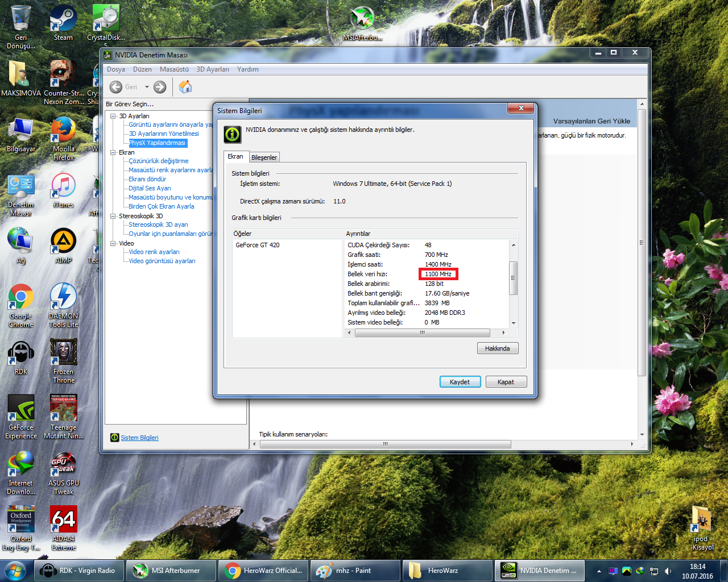Viewport: 728px width, 582px height.
Task: Click Varsayılanları Geri Yükle
Action: click(591, 121)
